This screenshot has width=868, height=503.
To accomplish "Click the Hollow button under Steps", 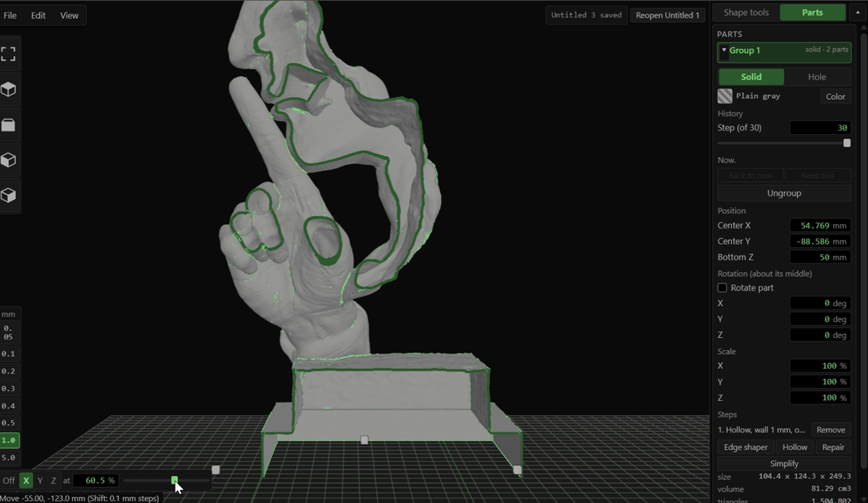I will tap(795, 447).
